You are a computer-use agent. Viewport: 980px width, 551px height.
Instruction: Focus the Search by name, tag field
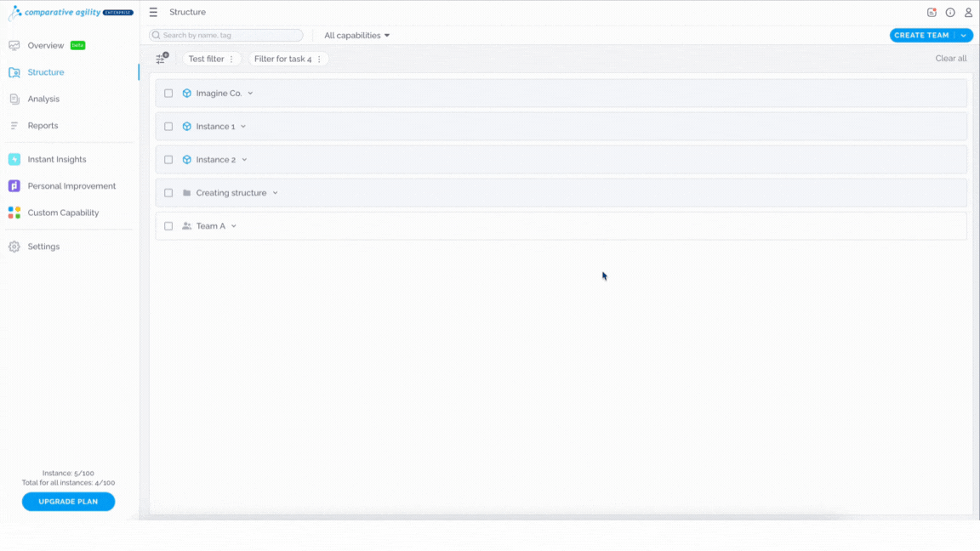(x=226, y=35)
